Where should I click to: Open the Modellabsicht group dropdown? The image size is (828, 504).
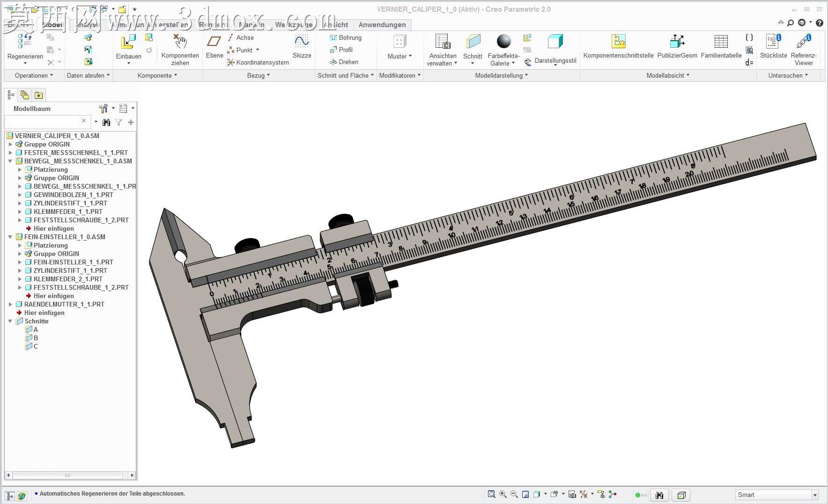click(x=668, y=75)
